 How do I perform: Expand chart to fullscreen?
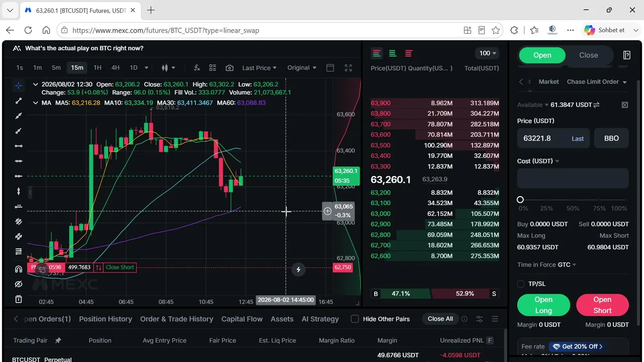tap(348, 68)
